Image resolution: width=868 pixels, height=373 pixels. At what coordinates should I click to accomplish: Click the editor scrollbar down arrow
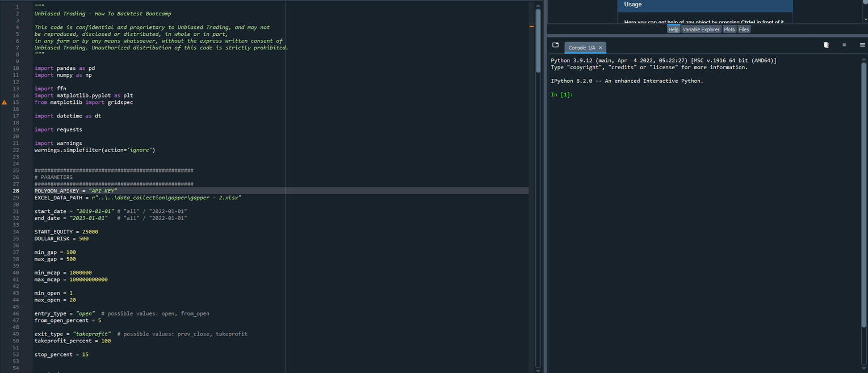[538, 370]
